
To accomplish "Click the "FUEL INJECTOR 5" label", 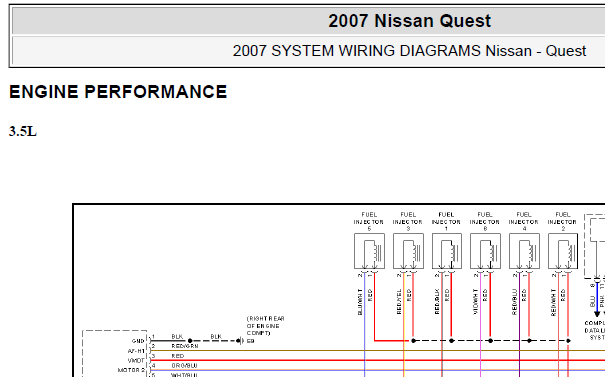I will 369,221.
